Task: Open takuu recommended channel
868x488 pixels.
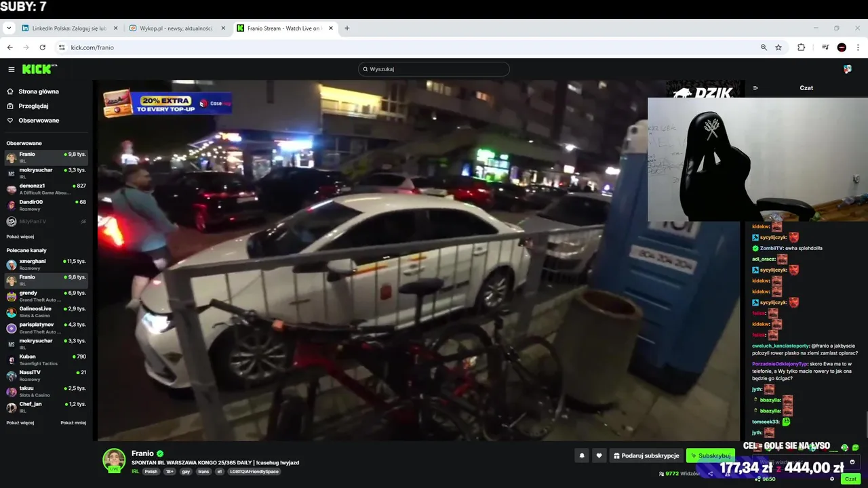Action: pos(46,391)
